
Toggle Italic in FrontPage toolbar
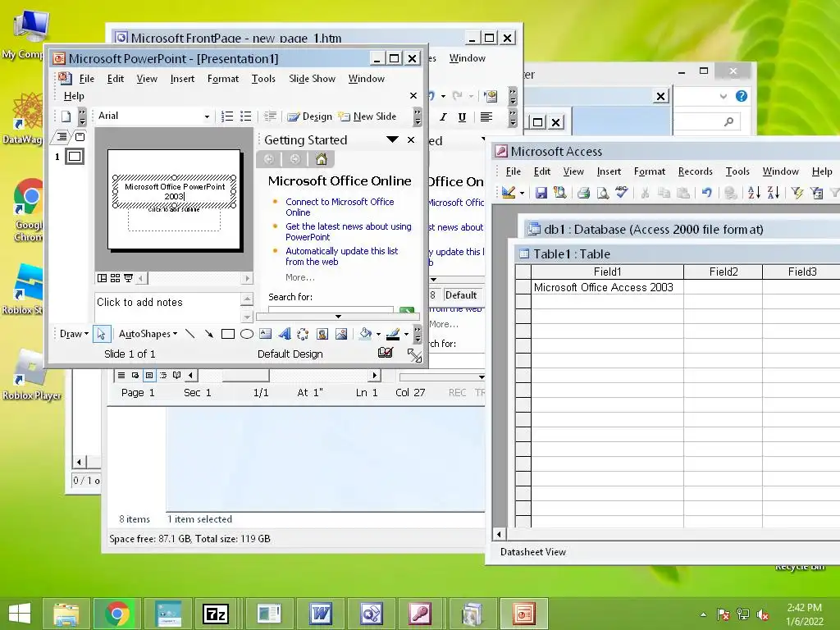(443, 116)
